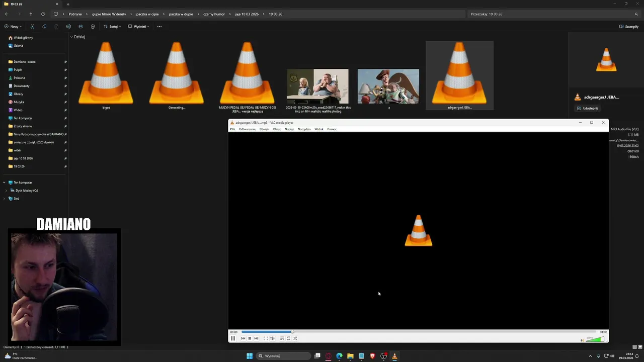644x362 pixels.
Task: Open the Widok menu in VLC
Action: tap(319, 129)
